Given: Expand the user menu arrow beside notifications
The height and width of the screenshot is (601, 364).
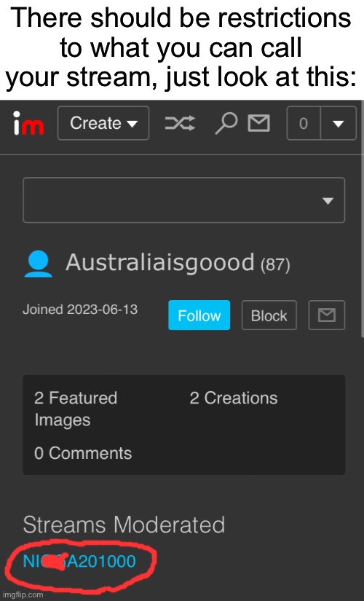Looking at the screenshot, I should coord(338,123).
